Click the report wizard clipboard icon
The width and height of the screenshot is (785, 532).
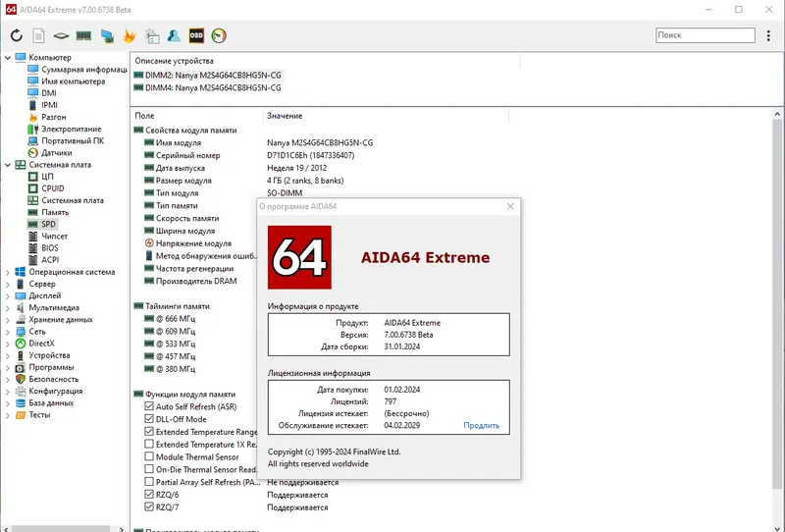(152, 35)
